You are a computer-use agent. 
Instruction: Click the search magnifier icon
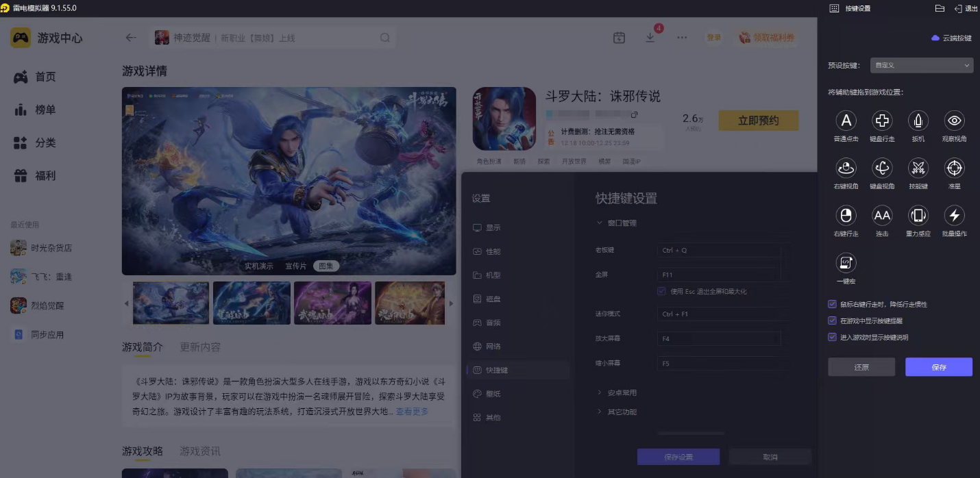pyautogui.click(x=385, y=38)
